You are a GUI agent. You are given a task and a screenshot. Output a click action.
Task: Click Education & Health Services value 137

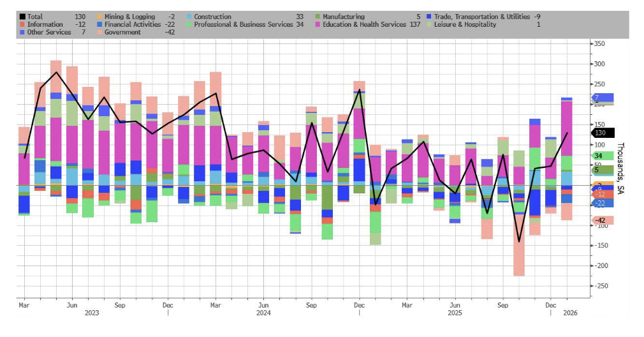click(415, 25)
